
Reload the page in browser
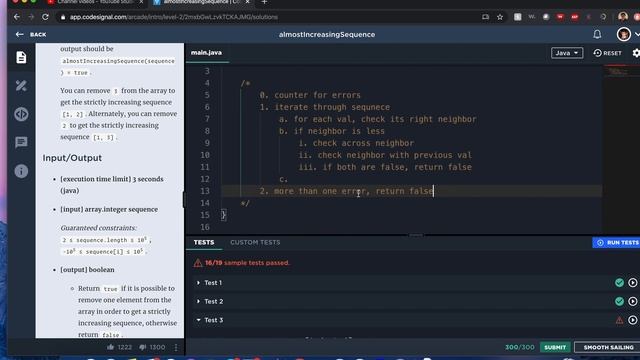pos(45,17)
